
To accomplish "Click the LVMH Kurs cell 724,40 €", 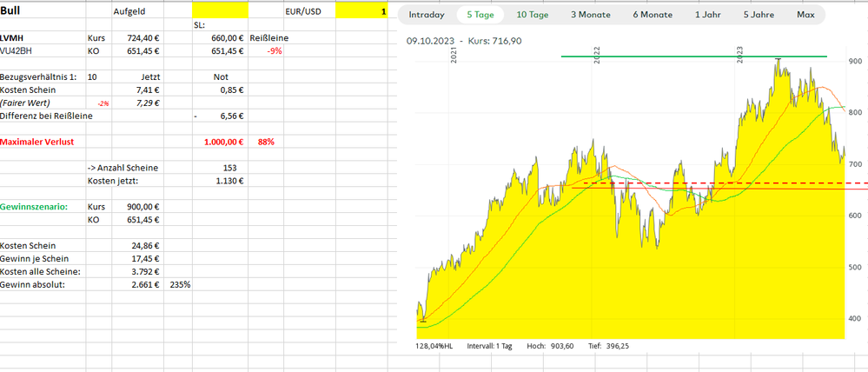I will tap(139, 39).
